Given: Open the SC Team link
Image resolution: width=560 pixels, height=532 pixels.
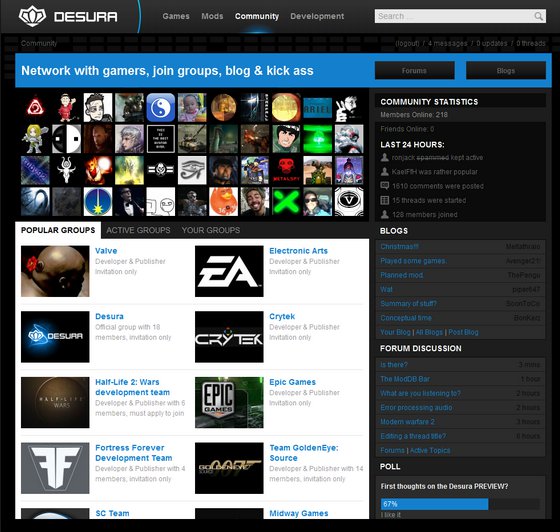Looking at the screenshot, I should coord(112,513).
